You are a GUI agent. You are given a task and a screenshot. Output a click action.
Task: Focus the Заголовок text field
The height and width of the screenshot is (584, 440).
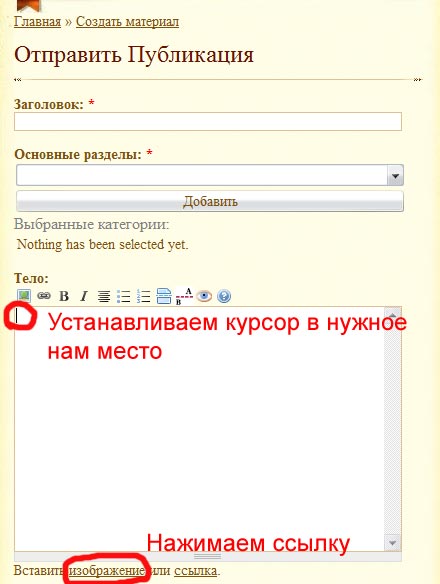[x=208, y=121]
